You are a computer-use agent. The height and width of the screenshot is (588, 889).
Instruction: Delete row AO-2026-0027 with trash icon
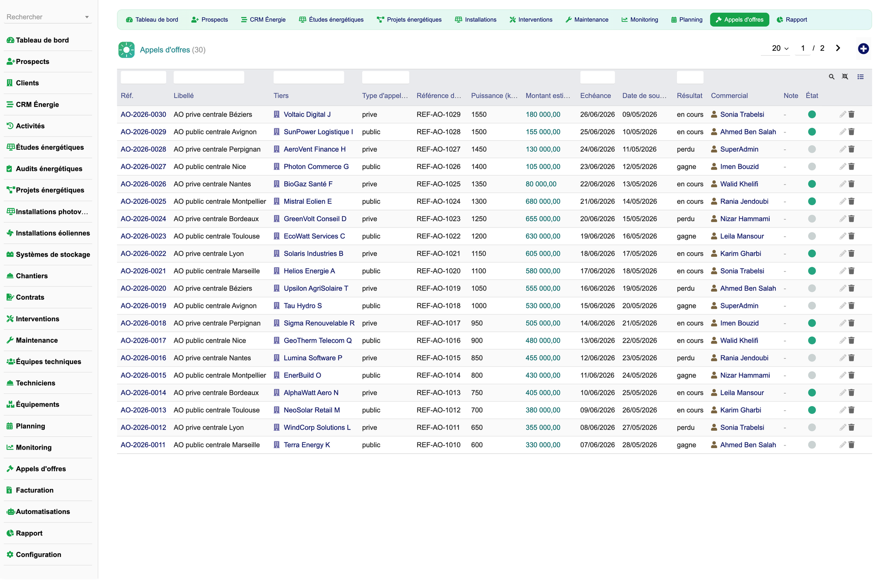click(x=852, y=167)
